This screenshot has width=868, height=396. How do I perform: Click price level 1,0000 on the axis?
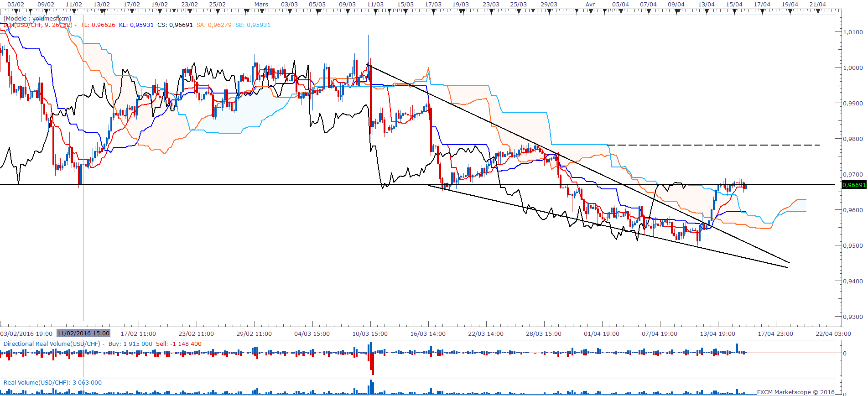click(853, 68)
